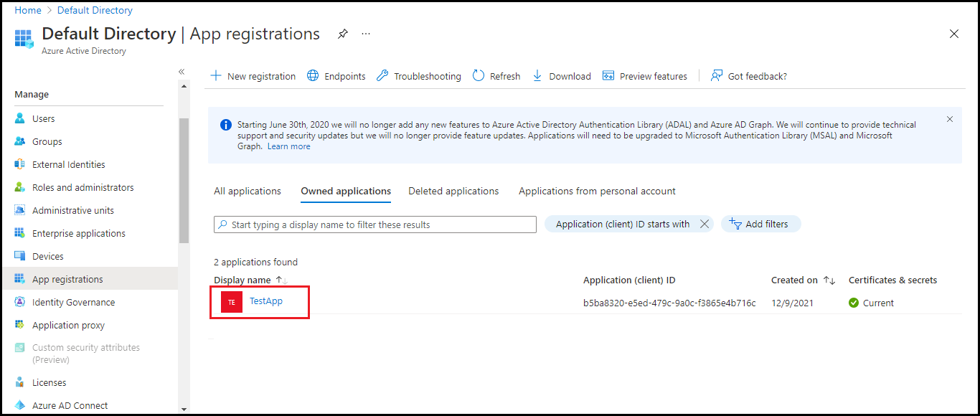
Task: Click the Got feedback? button label
Action: click(x=758, y=76)
